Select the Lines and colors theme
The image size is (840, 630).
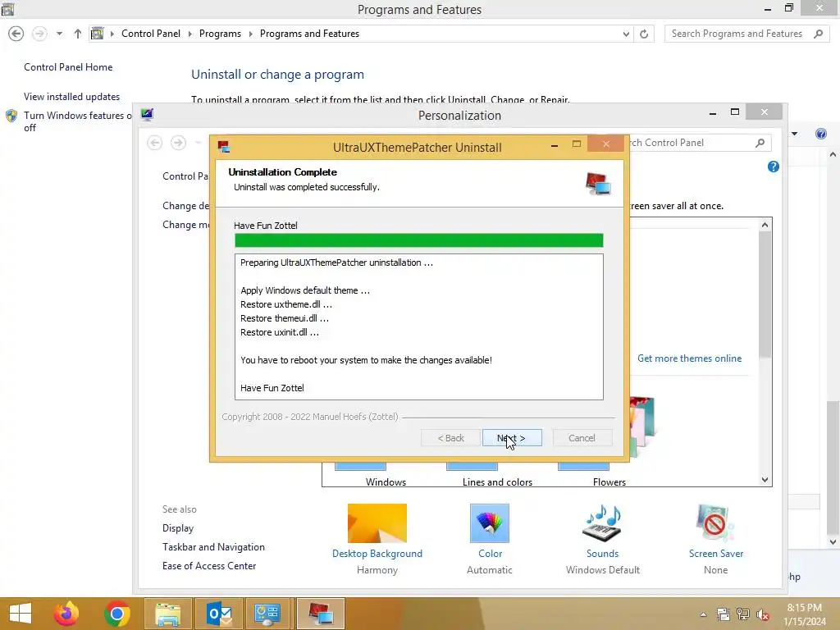point(497,482)
